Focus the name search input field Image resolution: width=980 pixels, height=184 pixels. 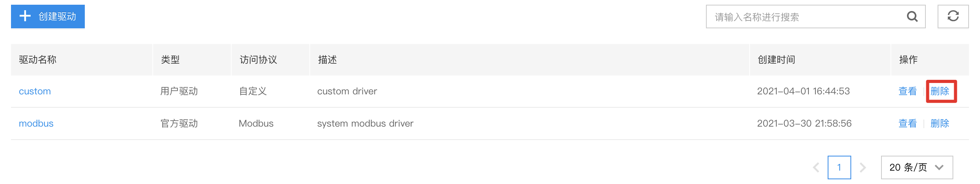[815, 17]
